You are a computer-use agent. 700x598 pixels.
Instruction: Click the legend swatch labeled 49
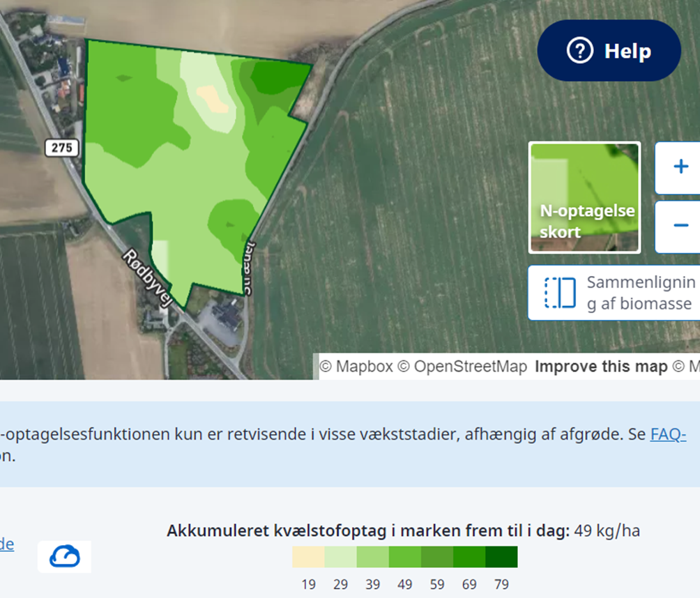[405, 557]
